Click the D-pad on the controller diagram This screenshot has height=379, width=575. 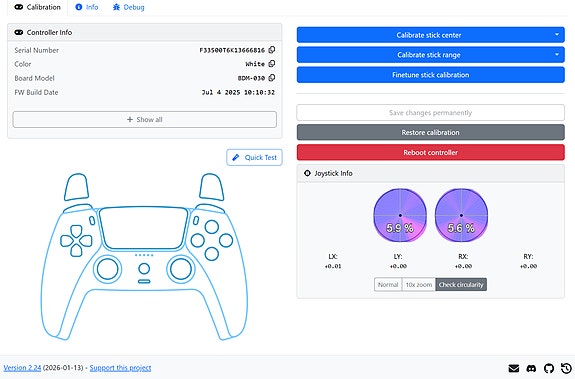(x=76, y=241)
